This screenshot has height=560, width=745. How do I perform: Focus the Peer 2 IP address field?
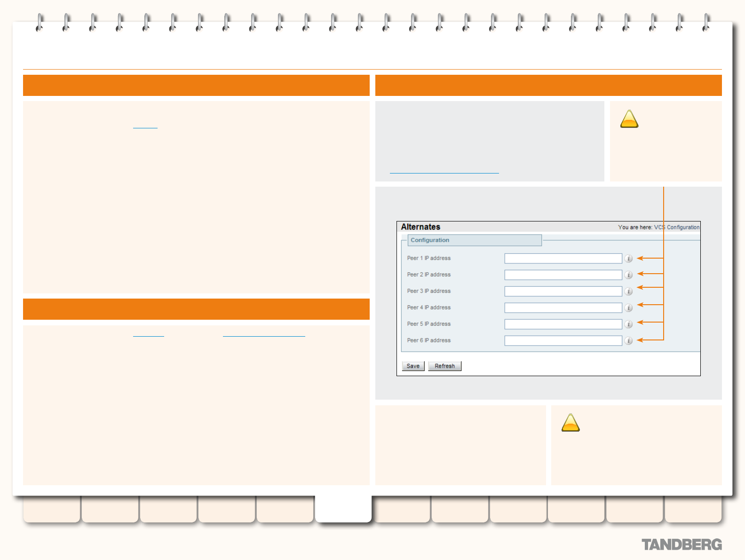coord(563,275)
